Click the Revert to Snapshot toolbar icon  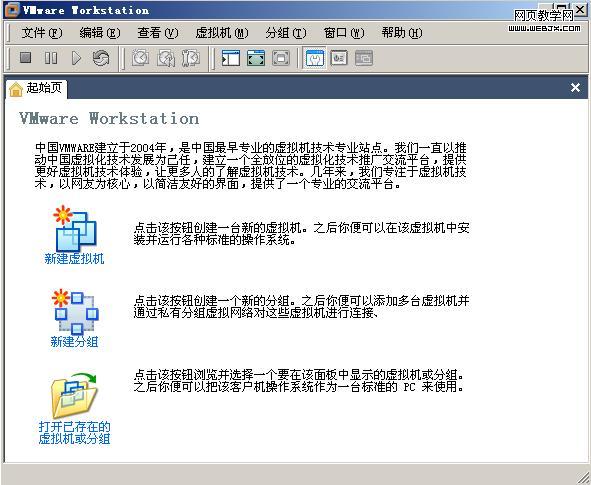point(166,58)
